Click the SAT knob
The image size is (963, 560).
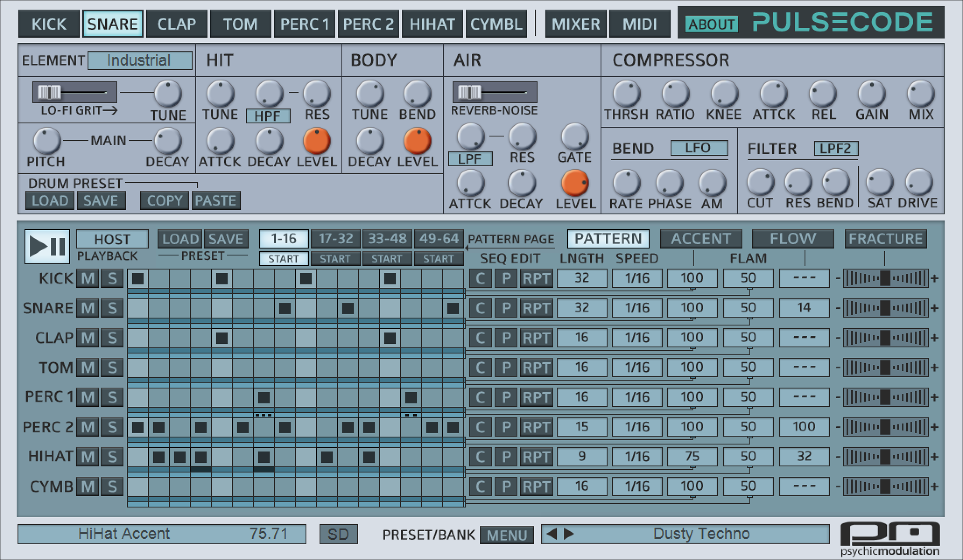pyautogui.click(x=879, y=182)
